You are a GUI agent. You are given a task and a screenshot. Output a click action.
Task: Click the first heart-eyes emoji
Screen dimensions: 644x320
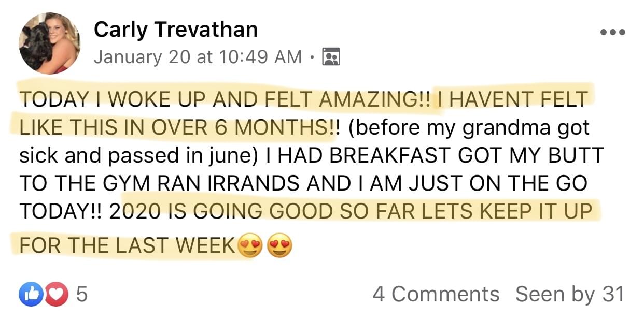click(249, 246)
